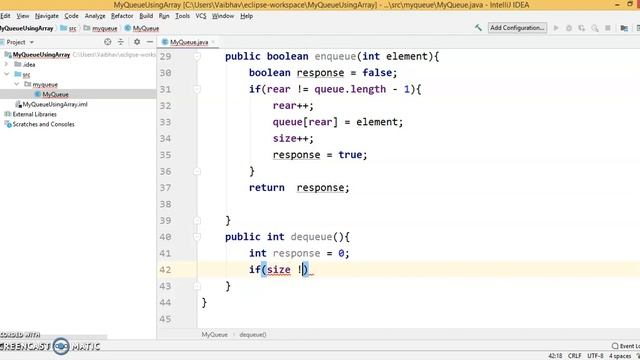Click the Build Project hammer icon

coord(478,28)
